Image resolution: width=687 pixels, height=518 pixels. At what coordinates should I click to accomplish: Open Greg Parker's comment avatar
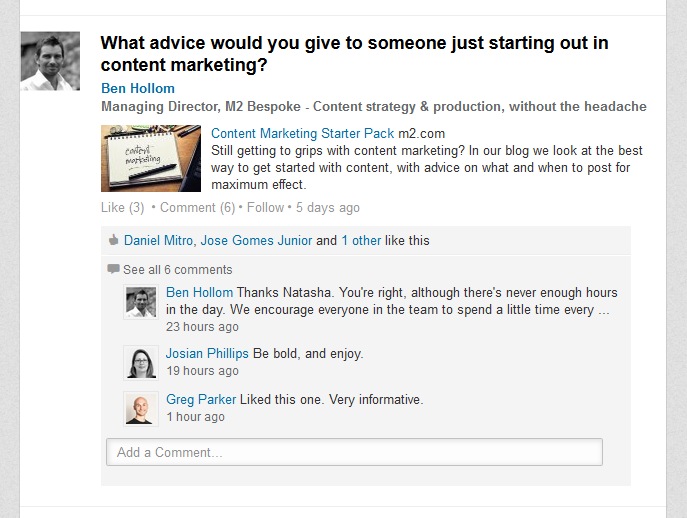click(x=140, y=408)
